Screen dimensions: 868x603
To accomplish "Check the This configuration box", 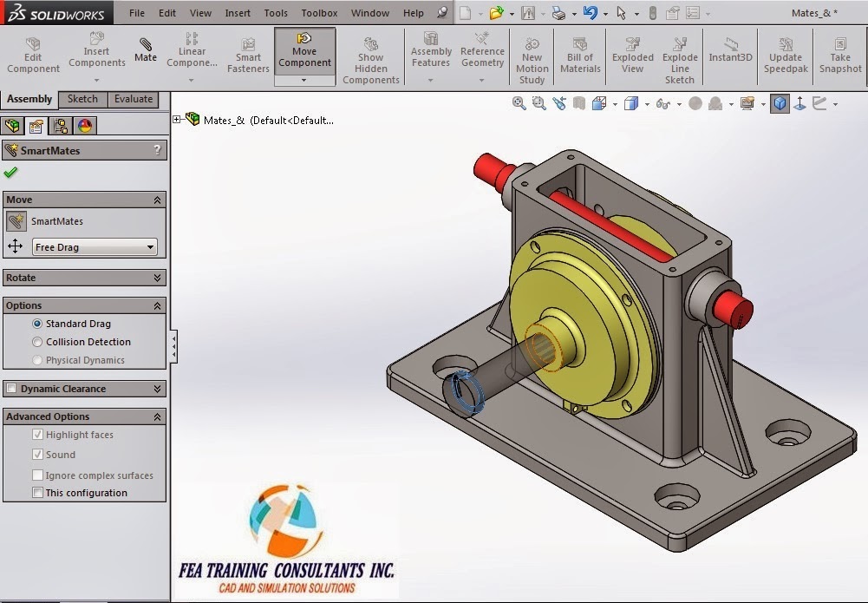I will pyautogui.click(x=37, y=492).
